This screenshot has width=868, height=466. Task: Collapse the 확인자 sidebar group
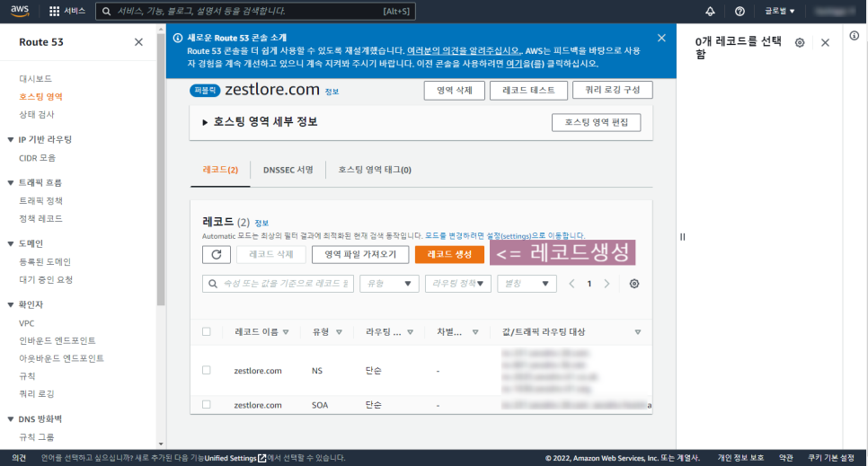11,304
